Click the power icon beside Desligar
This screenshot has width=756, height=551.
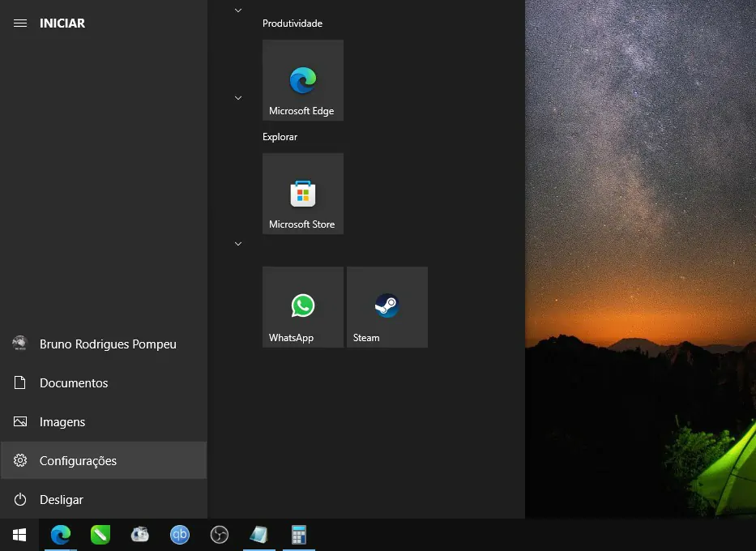[19, 499]
